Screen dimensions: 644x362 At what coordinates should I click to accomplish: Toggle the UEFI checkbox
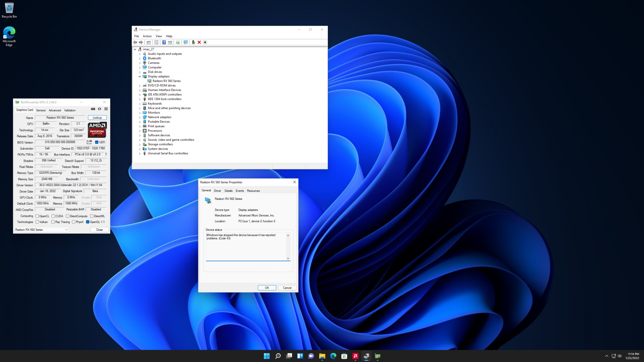[x=97, y=142]
